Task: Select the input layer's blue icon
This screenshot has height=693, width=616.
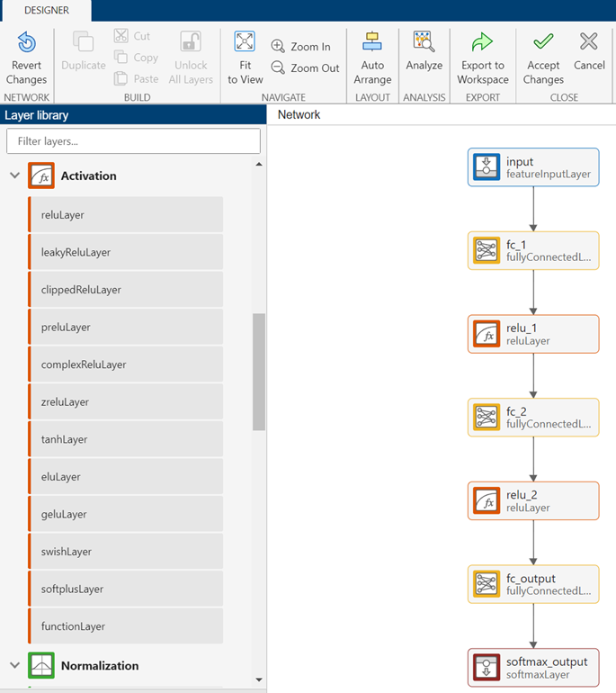Action: click(487, 167)
